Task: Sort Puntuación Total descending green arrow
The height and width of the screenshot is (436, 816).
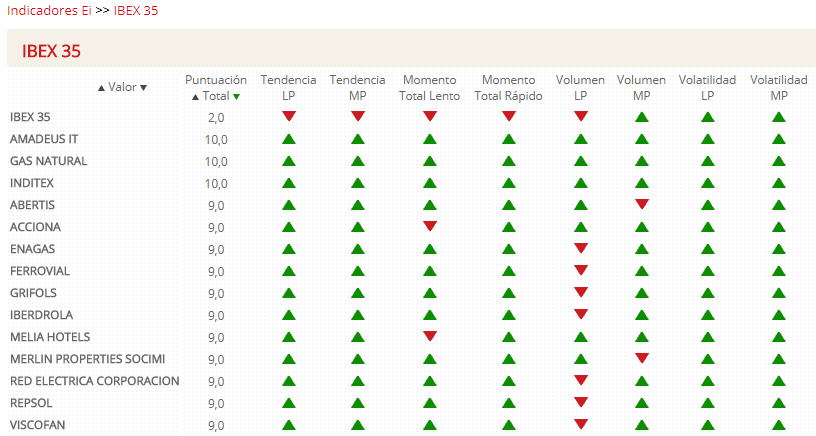Action: (236, 97)
